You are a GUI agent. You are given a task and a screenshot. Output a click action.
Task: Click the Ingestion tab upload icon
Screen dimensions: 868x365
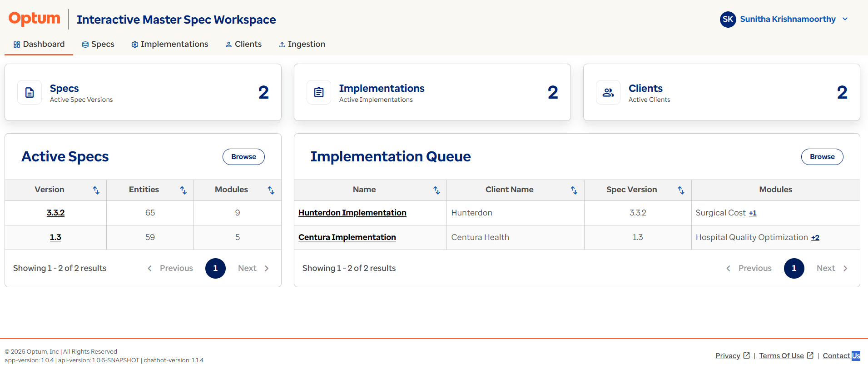click(x=282, y=45)
